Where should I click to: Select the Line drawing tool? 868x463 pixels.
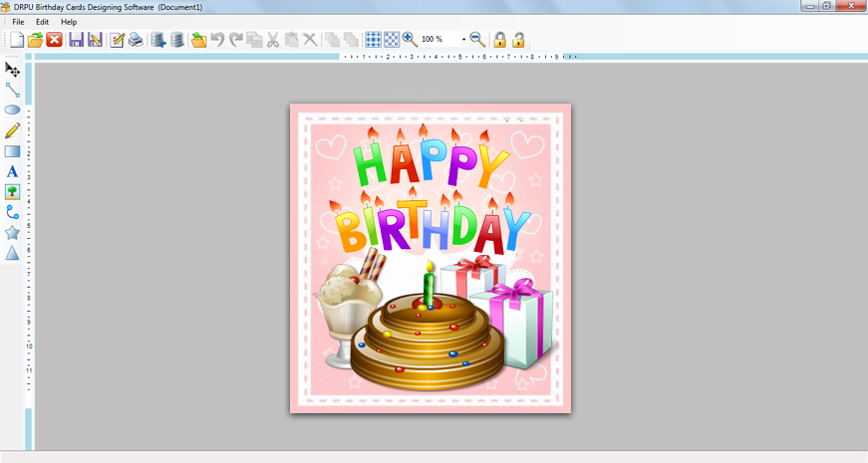point(12,90)
